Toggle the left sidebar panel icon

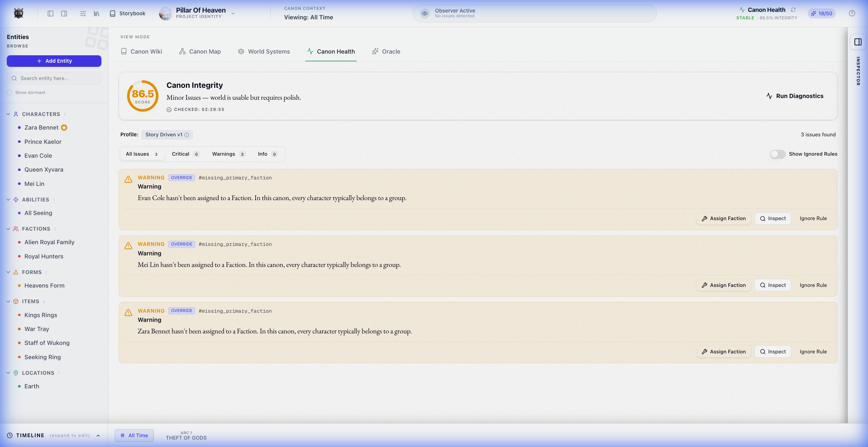pyautogui.click(x=51, y=14)
